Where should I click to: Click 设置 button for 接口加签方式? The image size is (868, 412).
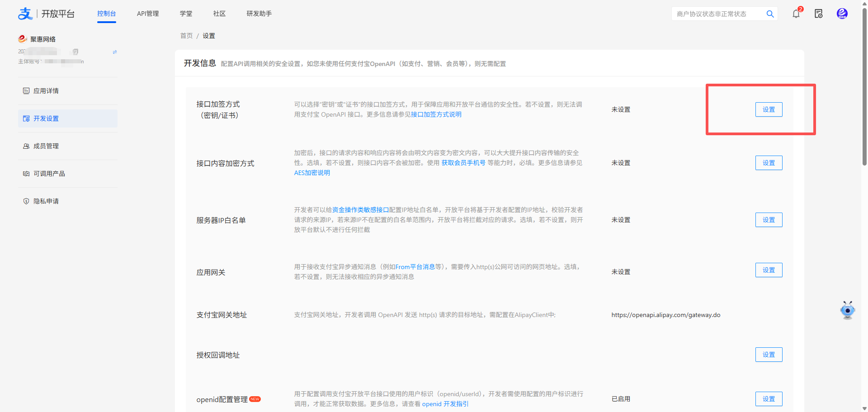tap(769, 109)
